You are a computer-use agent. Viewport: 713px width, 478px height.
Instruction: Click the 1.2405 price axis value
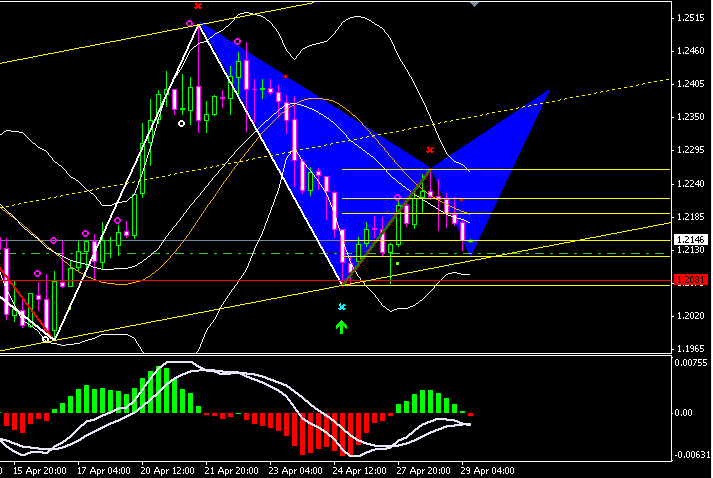(x=690, y=84)
